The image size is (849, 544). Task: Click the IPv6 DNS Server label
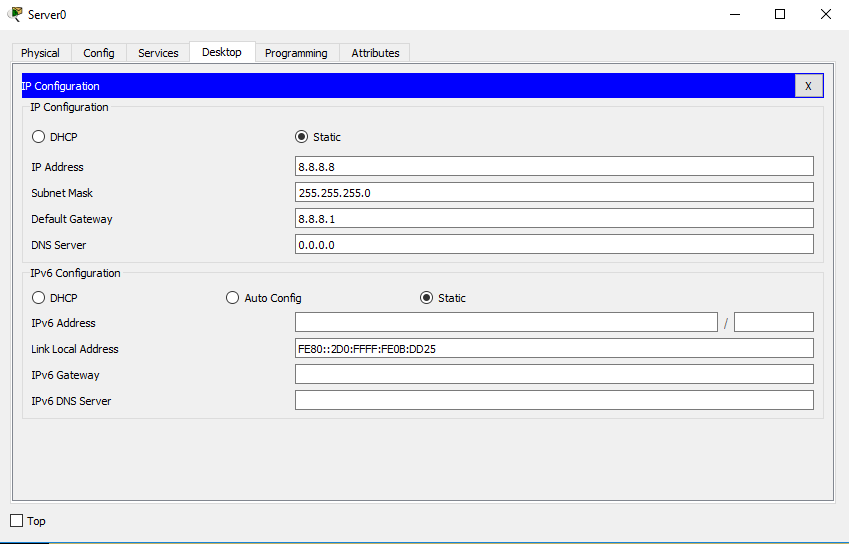[71, 401]
